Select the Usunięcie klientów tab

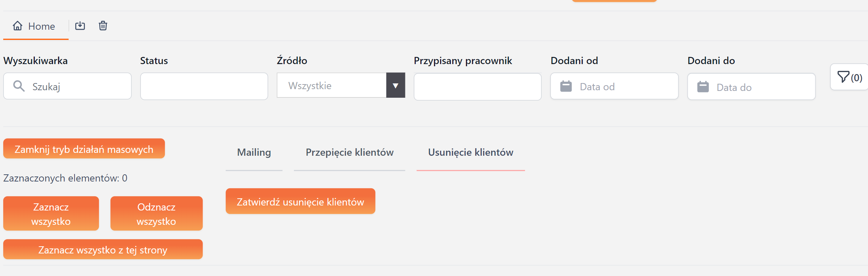(471, 152)
